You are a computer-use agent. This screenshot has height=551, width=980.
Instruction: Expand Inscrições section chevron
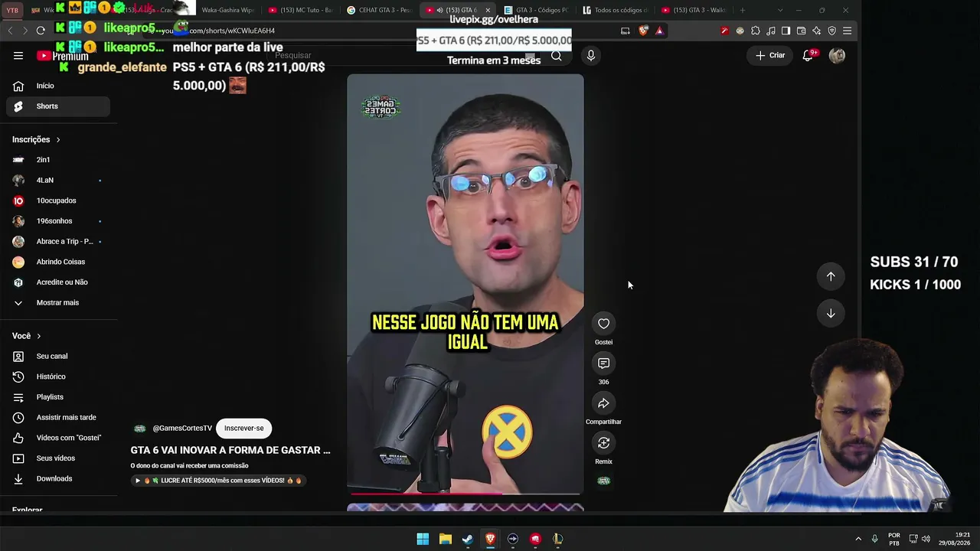57,140
